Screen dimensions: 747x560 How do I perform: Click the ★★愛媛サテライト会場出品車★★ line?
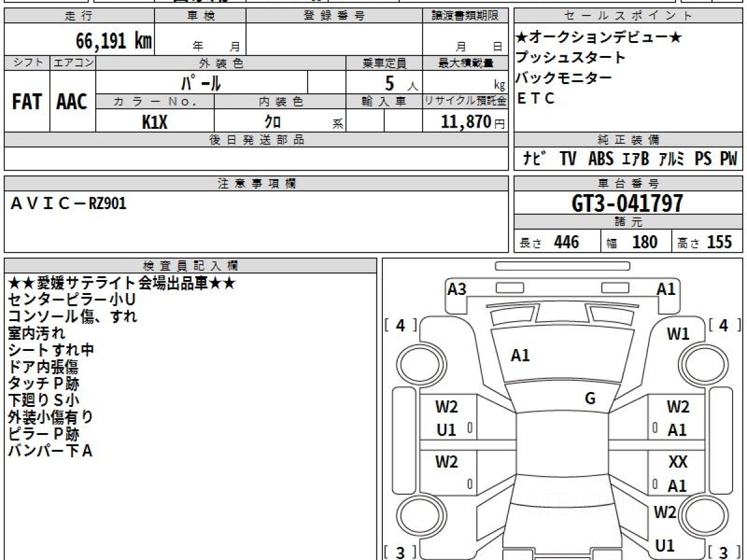[122, 283]
